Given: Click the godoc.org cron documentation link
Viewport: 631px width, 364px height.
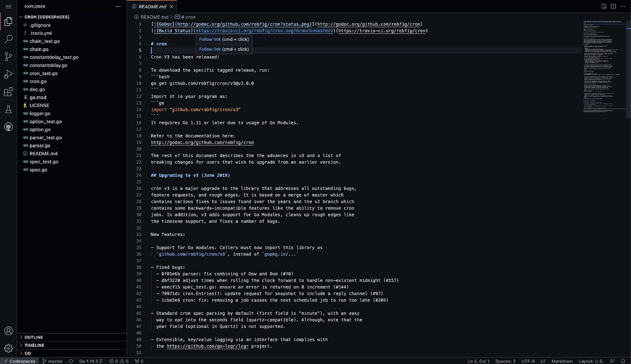Looking at the screenshot, I should tap(202, 143).
